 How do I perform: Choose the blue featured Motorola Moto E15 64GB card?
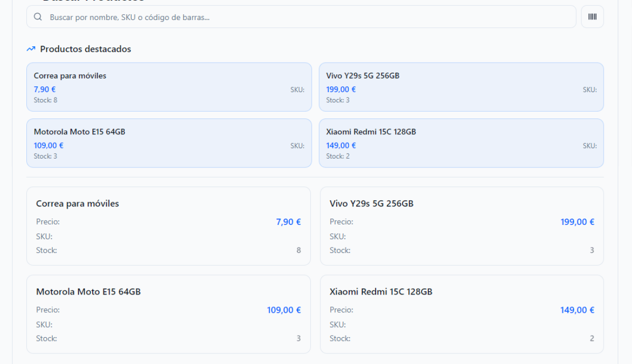[x=169, y=143]
